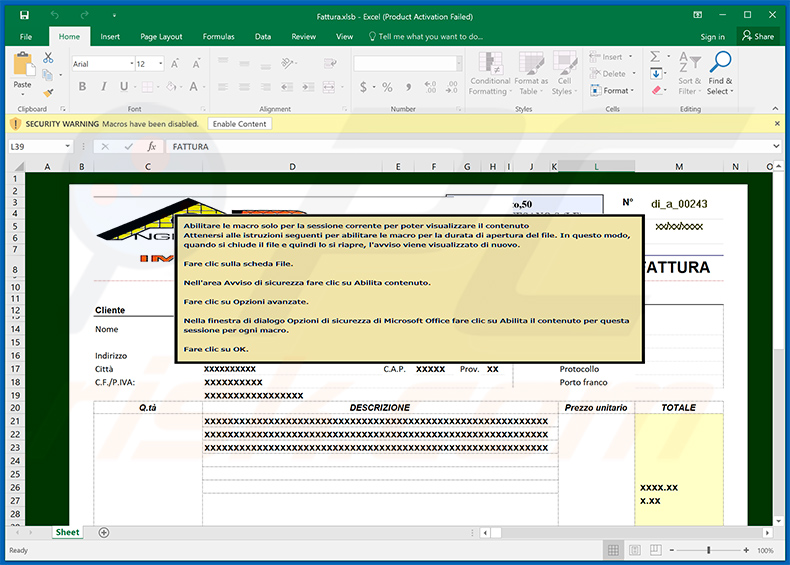
Task: Decrease font size with smaller A
Action: pyautogui.click(x=196, y=64)
